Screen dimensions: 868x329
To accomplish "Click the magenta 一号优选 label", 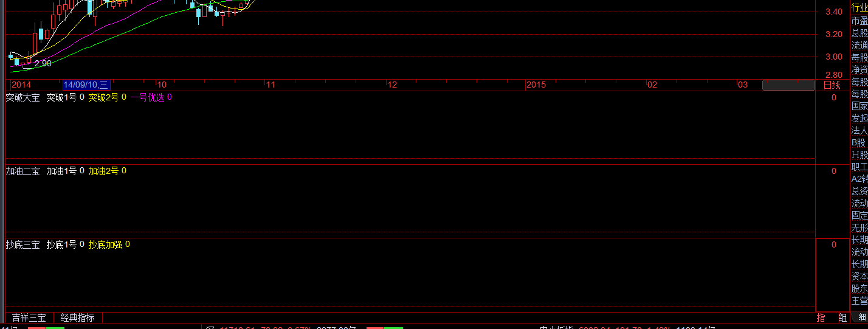I will tap(147, 97).
